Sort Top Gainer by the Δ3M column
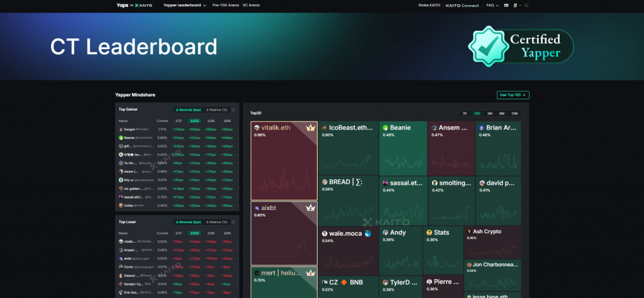Screen dimensions: 644x298 click(211, 121)
